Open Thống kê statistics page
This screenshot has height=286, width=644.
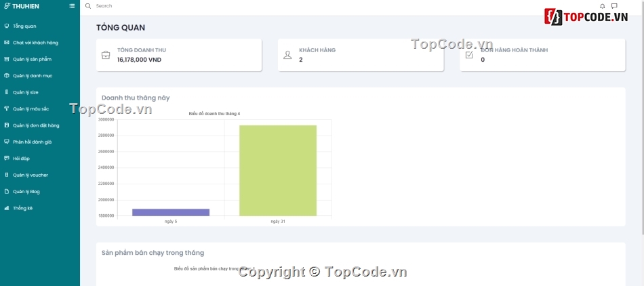22,208
